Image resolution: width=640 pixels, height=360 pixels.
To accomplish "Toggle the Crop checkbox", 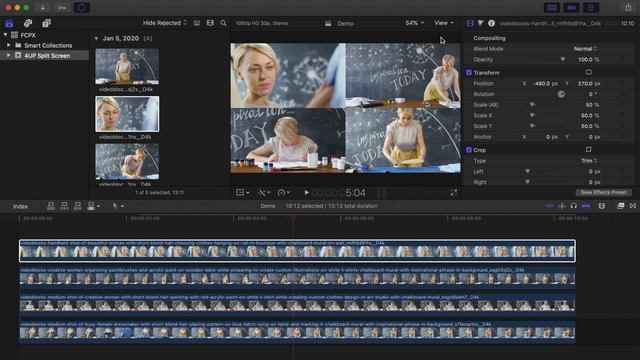I will click(469, 150).
